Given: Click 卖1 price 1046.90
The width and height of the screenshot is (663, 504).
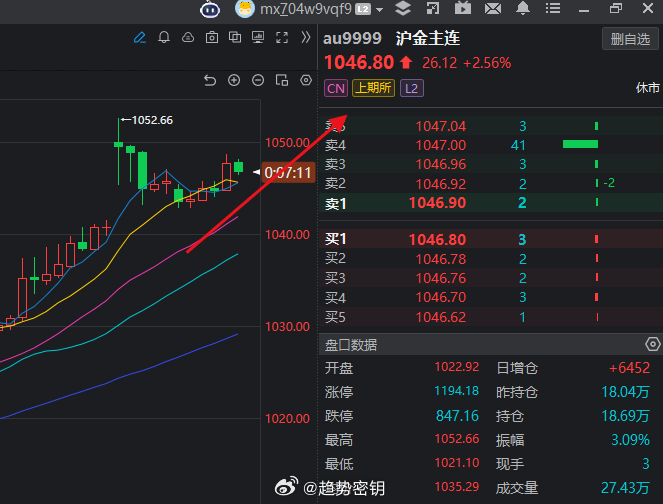Looking at the screenshot, I should [437, 203].
